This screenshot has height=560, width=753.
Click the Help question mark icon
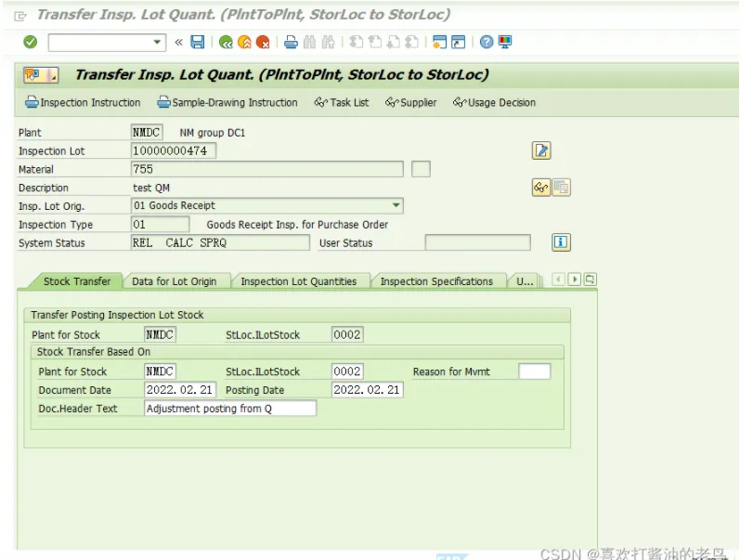(x=487, y=43)
